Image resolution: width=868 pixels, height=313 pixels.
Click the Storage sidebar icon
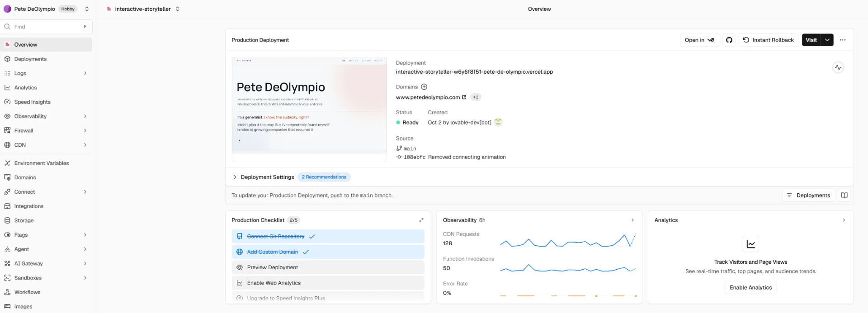point(7,220)
